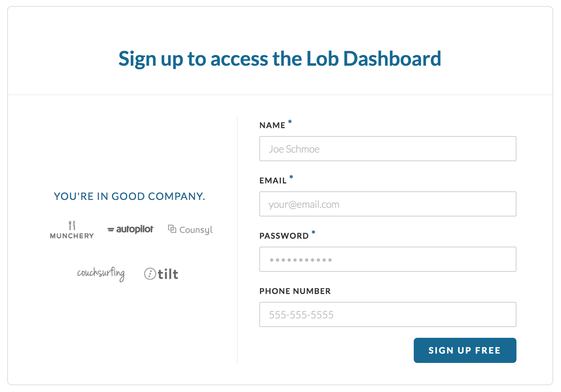
Task: Click the Munchery fork and knife icon
Action: pos(72,225)
